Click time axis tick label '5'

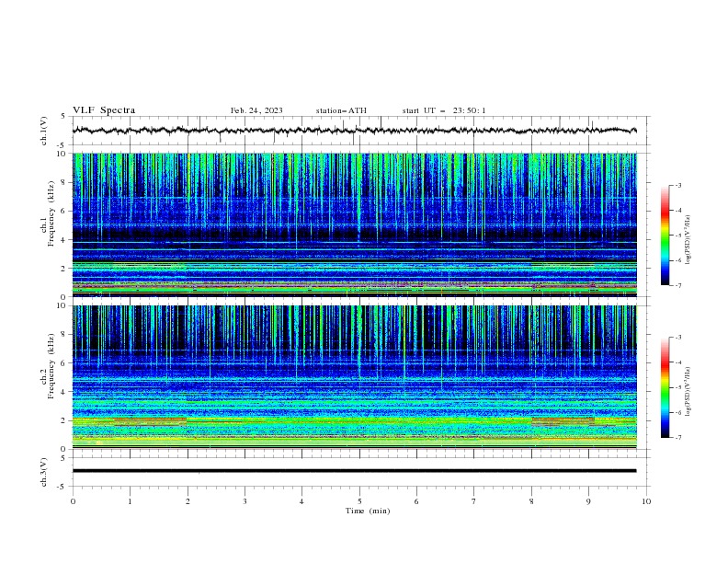(359, 501)
